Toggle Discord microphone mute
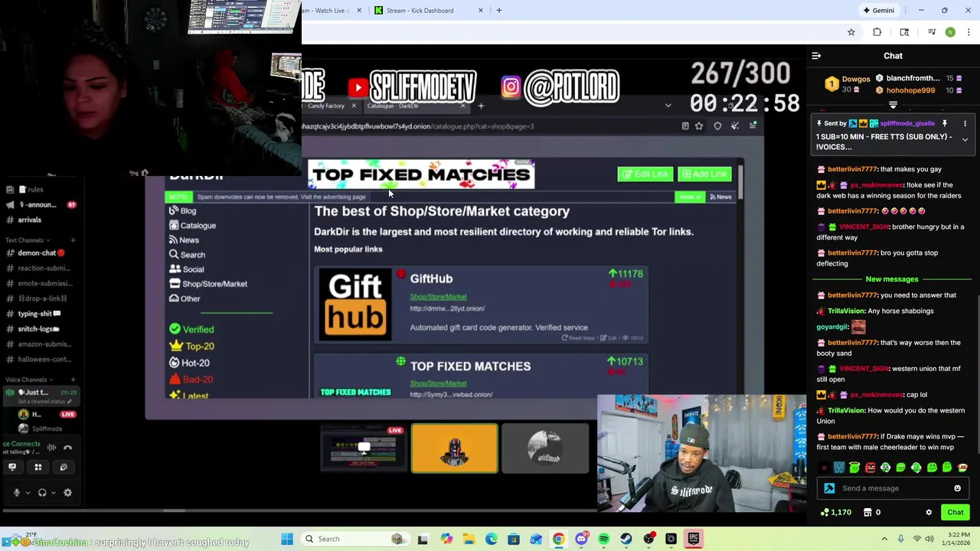980x551 pixels. tap(16, 493)
